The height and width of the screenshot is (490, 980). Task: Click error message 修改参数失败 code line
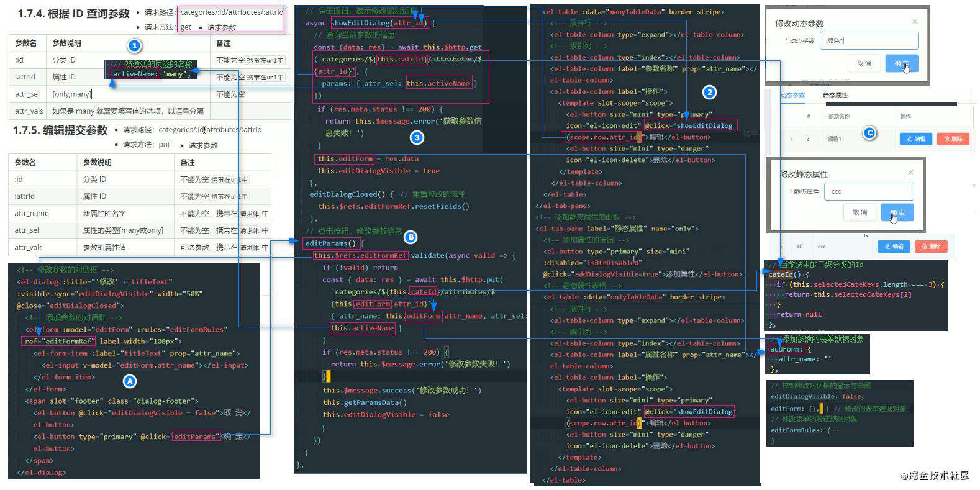pos(420,365)
